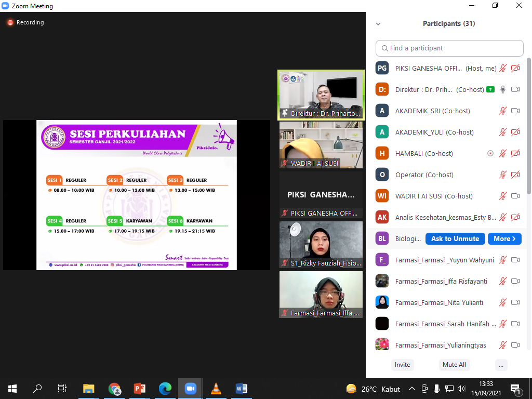
Task: Click the shared SESI PERKULIAHAN slide
Action: [137, 195]
